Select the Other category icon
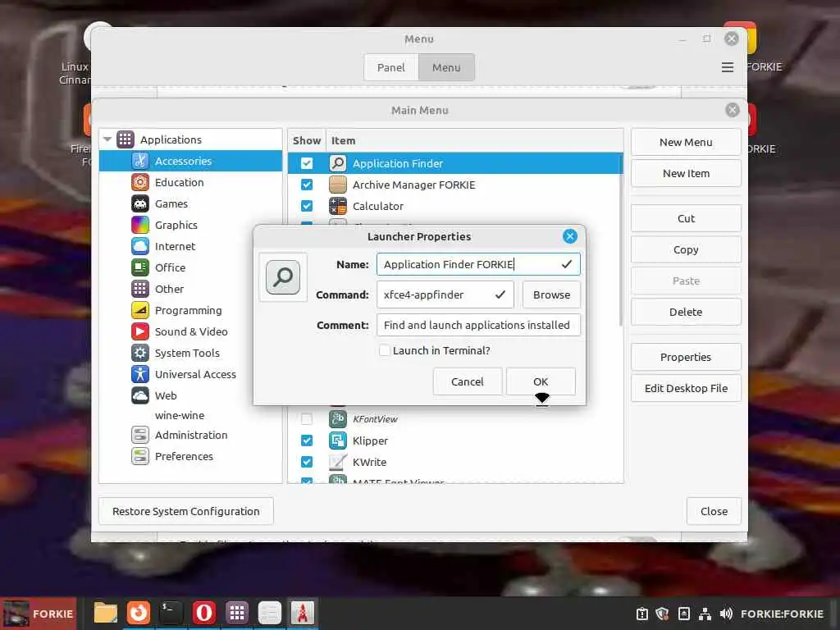Viewport: 840px width, 630px height. coord(139,289)
